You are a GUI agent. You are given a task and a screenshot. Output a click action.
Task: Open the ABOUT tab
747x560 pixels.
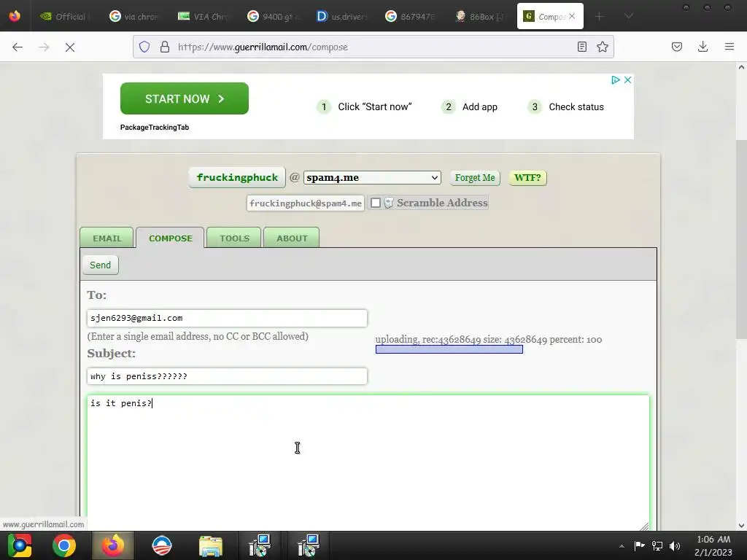[x=292, y=238]
